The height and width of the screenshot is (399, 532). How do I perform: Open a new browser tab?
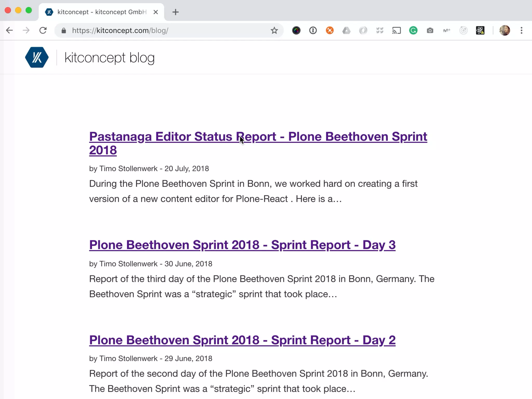click(x=175, y=12)
